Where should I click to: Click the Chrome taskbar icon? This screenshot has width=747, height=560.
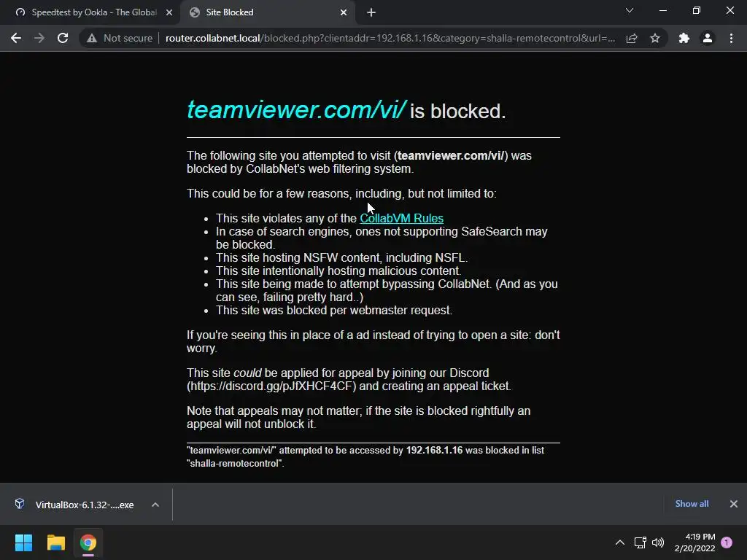(88, 542)
